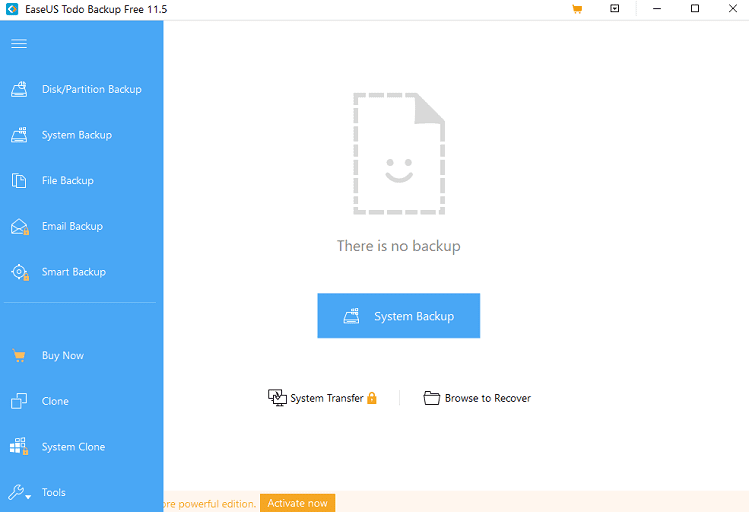Open File Backup from sidebar text

68,181
